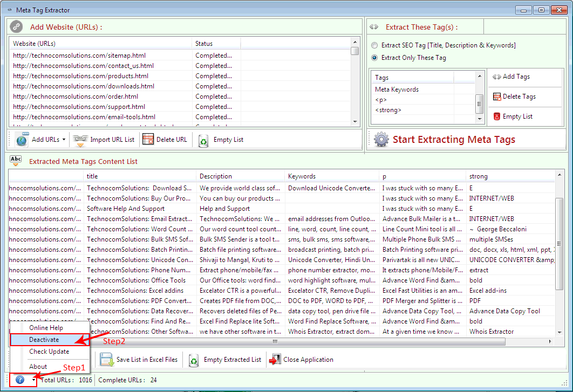Click the Delete Tags icon
The image size is (573, 392).
pos(497,97)
